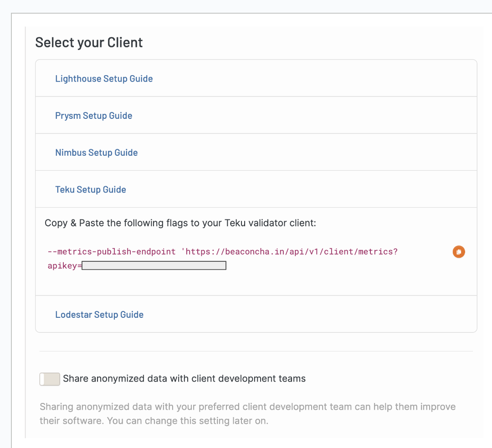Click the beaconcha.in metrics URL in the code

tap(292, 252)
